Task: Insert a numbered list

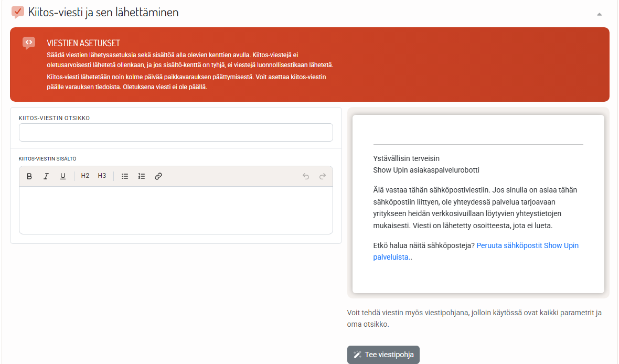Action: 141,176
